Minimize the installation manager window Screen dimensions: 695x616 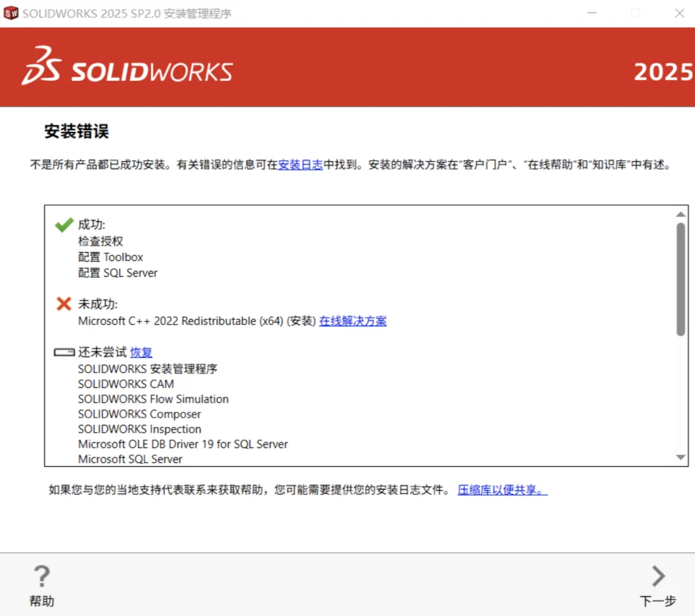592,14
